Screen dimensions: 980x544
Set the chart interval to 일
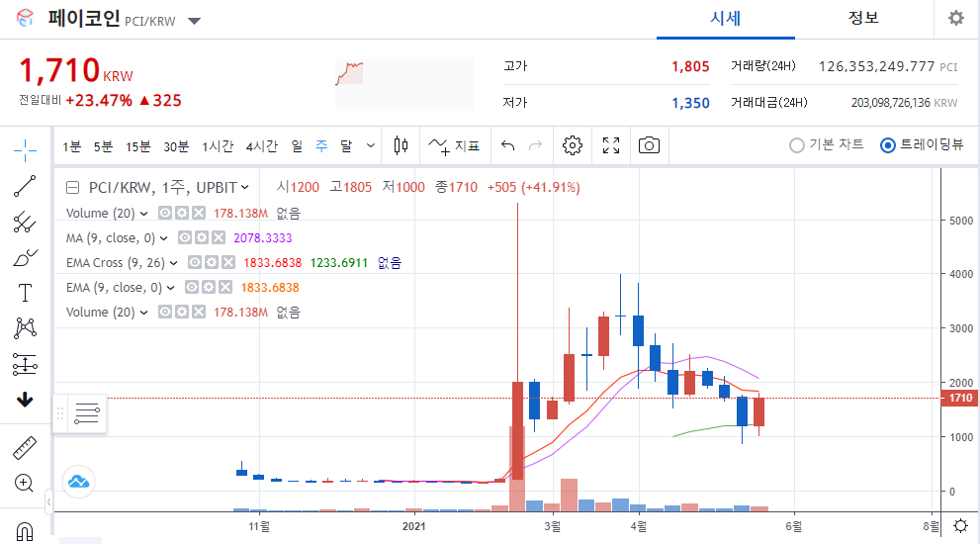(297, 146)
